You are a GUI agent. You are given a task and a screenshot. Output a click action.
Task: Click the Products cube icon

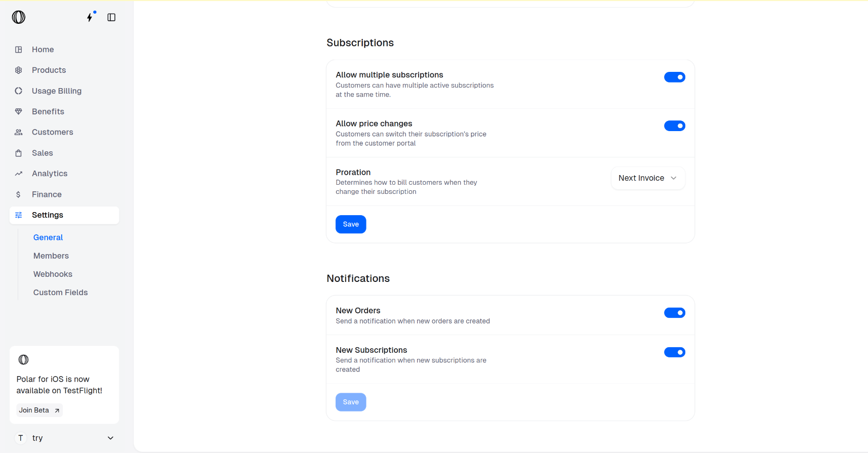coord(19,70)
